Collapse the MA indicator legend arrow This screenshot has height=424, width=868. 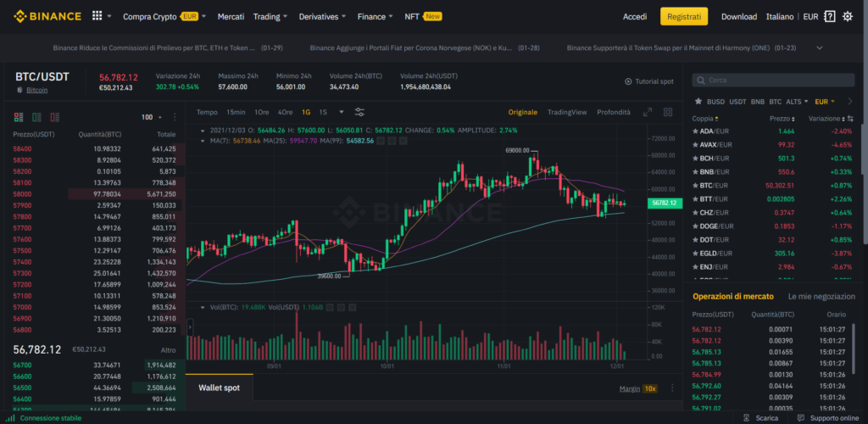pyautogui.click(x=203, y=141)
